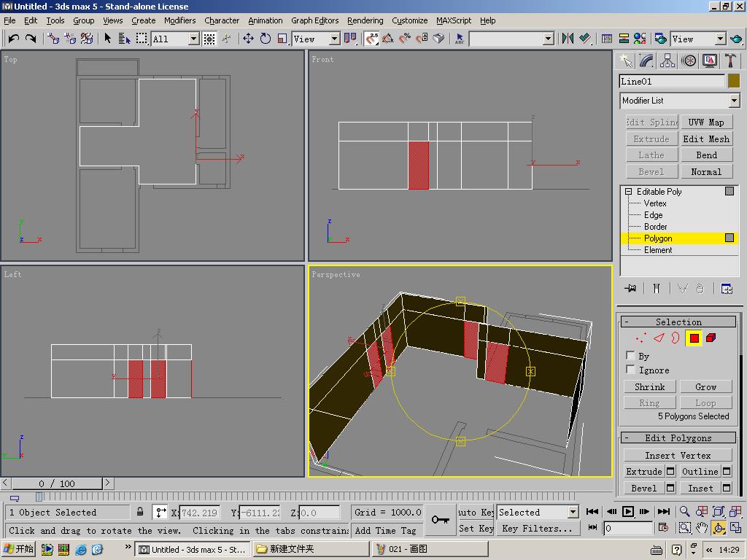The image size is (747, 560).
Task: Switch to the Motion command panel tab
Action: [689, 61]
